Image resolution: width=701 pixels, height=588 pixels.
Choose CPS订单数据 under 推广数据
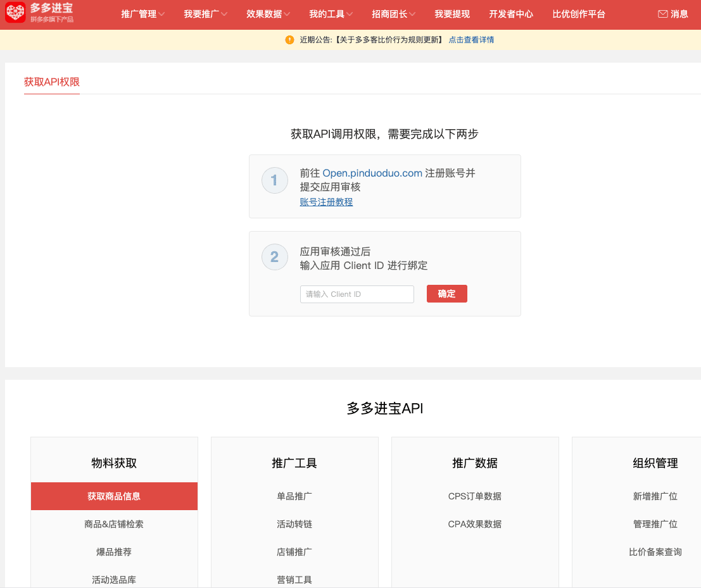pos(475,496)
